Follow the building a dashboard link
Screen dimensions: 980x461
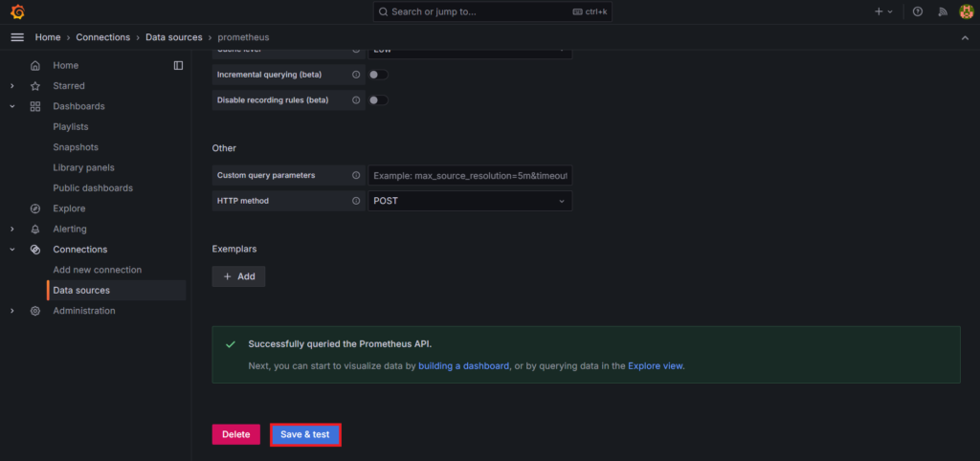point(464,366)
